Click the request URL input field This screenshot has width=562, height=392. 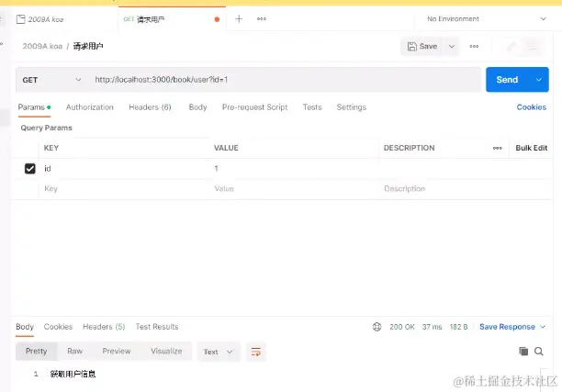click(x=283, y=80)
